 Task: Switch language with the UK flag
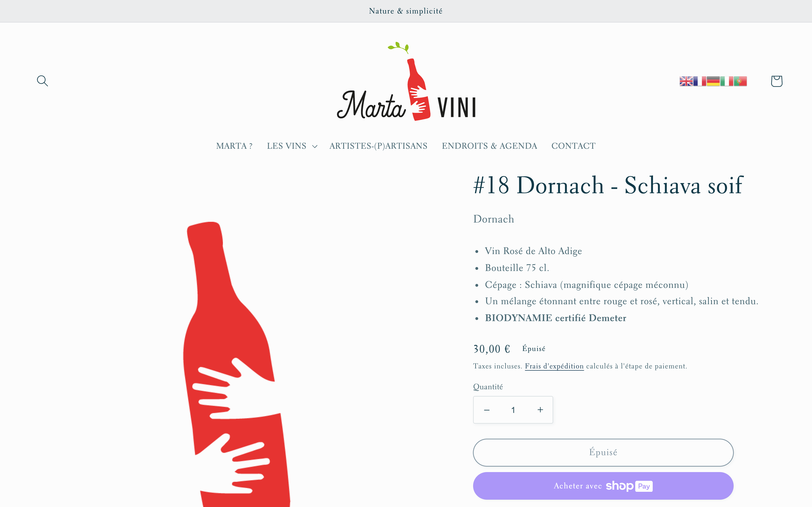[686, 81]
